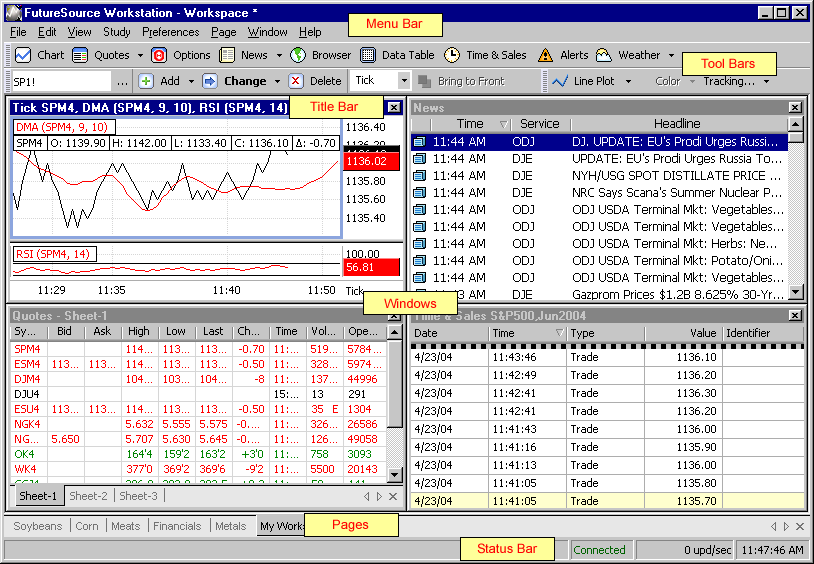This screenshot has height=564, width=814.
Task: Sort News by Time column arrow
Action: pyautogui.click(x=503, y=124)
